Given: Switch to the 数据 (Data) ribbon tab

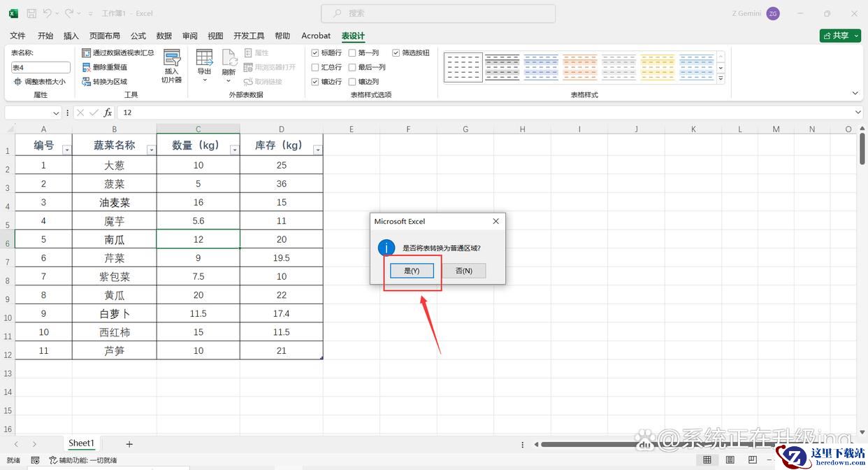Looking at the screenshot, I should click(x=164, y=36).
